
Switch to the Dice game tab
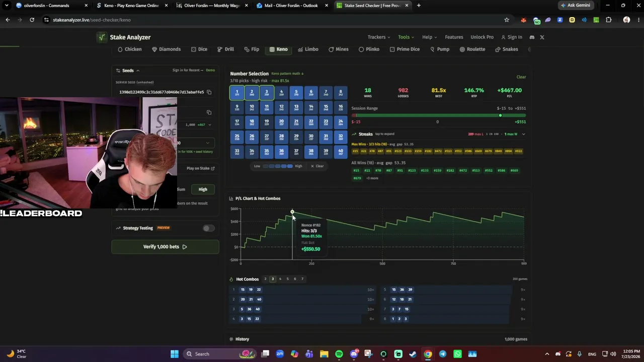click(199, 49)
